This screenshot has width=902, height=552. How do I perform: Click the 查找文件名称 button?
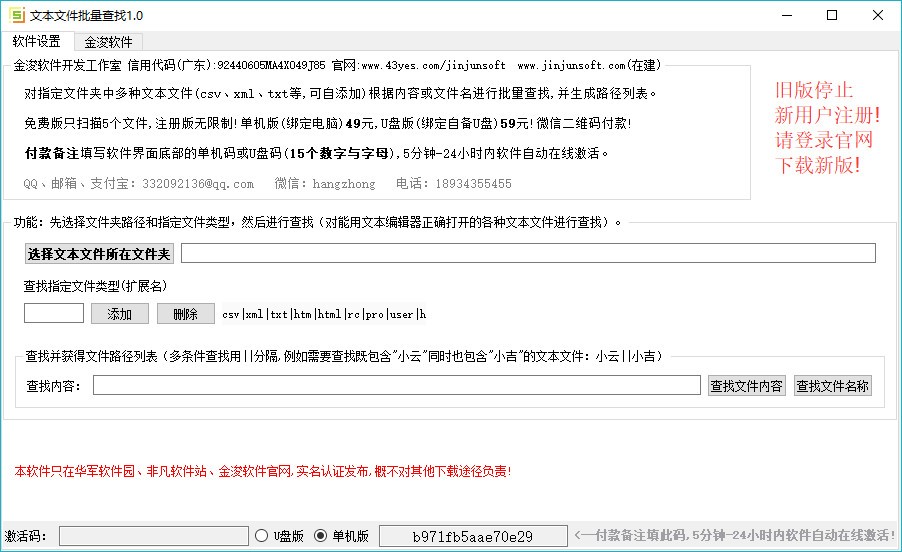(x=832, y=386)
